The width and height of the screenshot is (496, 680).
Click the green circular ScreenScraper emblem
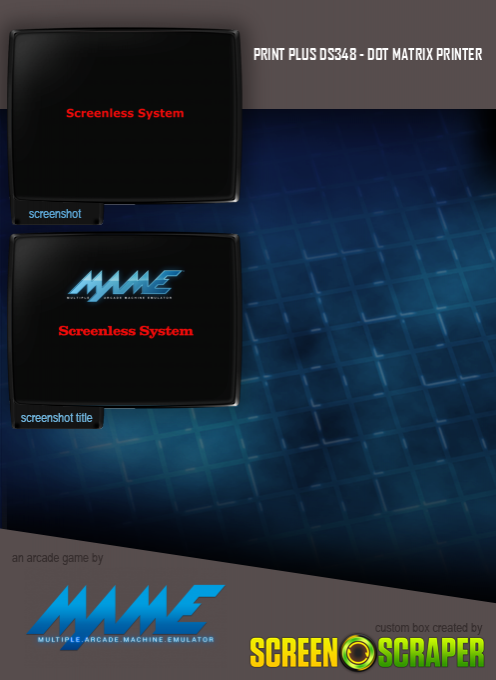coord(358,653)
